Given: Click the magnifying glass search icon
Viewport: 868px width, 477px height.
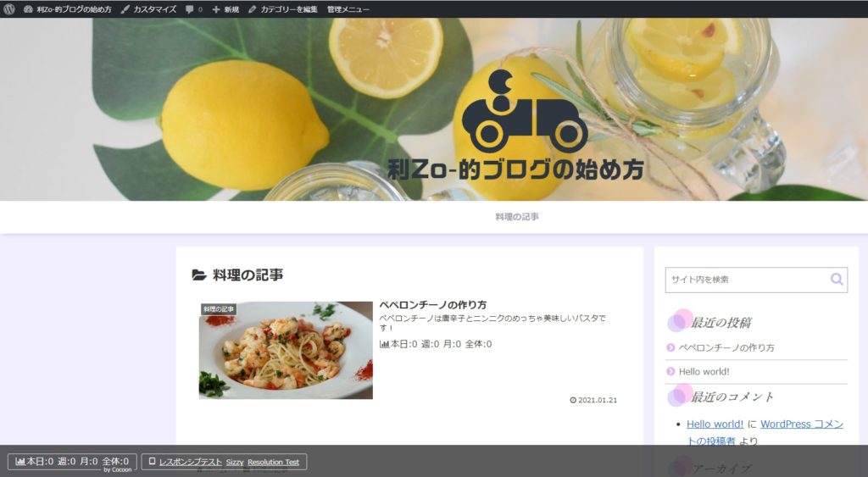Looking at the screenshot, I should coord(837,280).
